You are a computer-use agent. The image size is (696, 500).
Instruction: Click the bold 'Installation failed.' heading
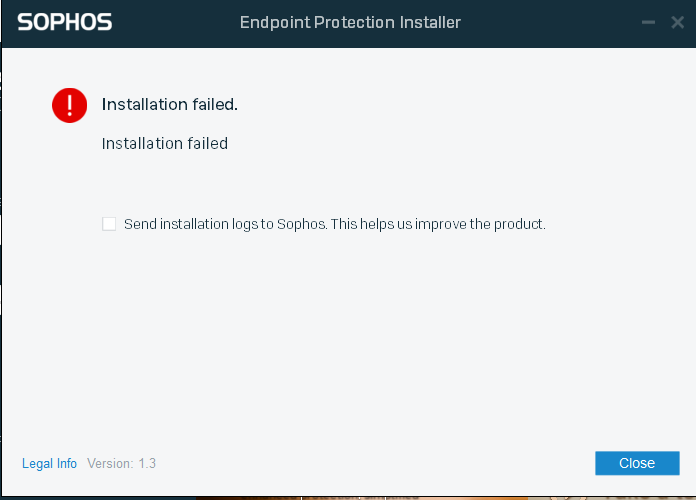(169, 104)
